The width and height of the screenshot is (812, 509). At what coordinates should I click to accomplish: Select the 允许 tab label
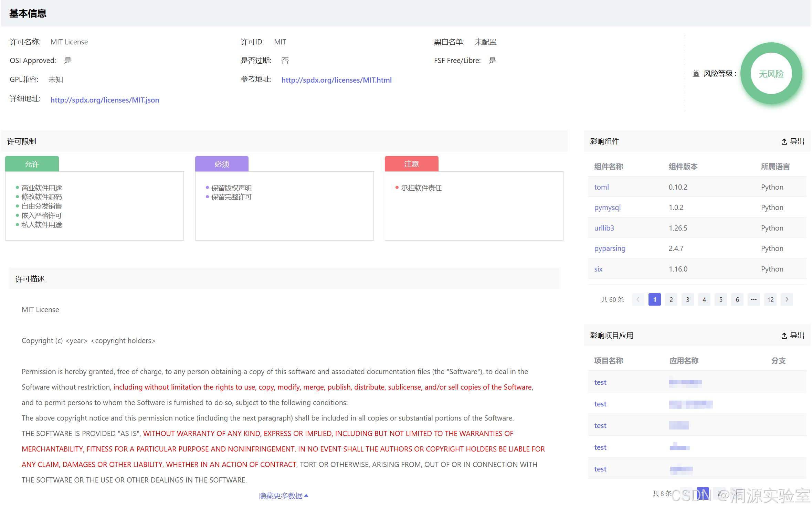pyautogui.click(x=32, y=164)
